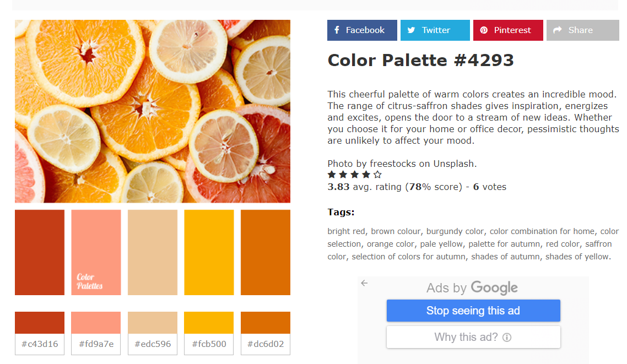Open the "bright red" tag link

coord(347,231)
